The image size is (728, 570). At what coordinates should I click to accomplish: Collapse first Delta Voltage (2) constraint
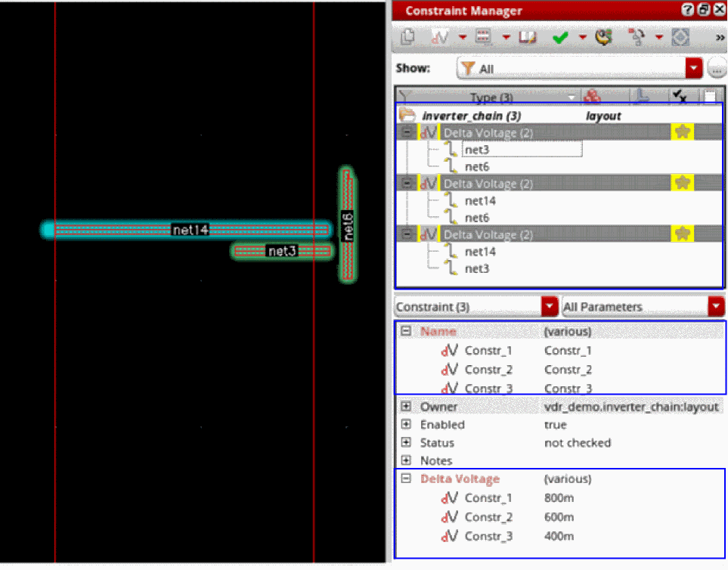(x=407, y=132)
